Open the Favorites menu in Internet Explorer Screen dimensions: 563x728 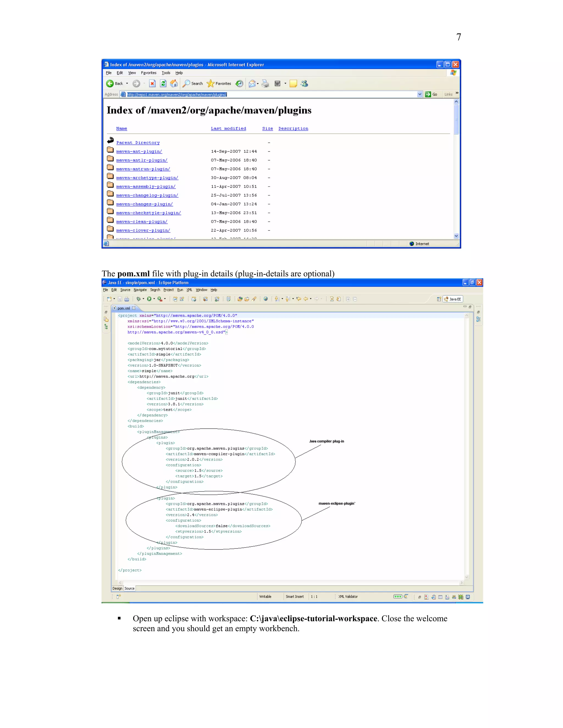pos(148,73)
